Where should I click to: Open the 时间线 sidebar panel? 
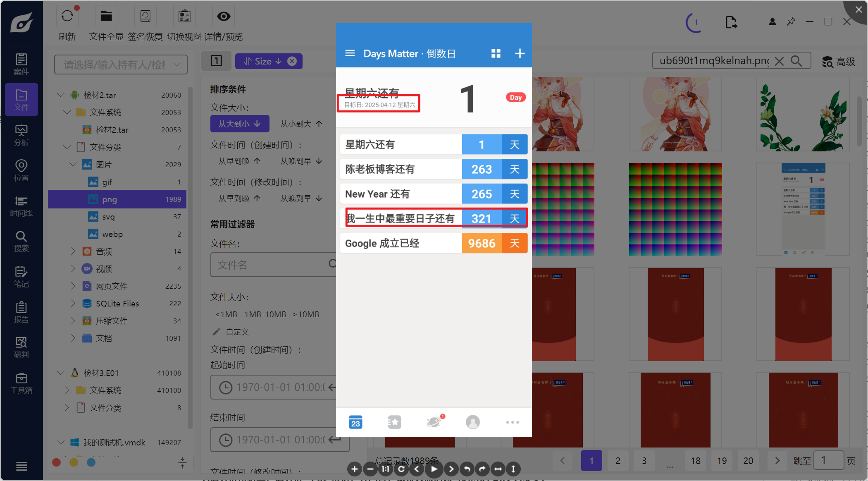(21, 206)
